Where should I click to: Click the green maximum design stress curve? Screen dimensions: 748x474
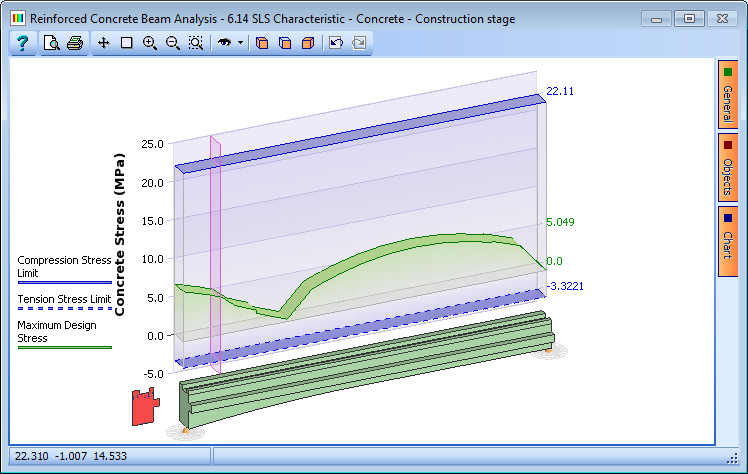click(x=382, y=249)
